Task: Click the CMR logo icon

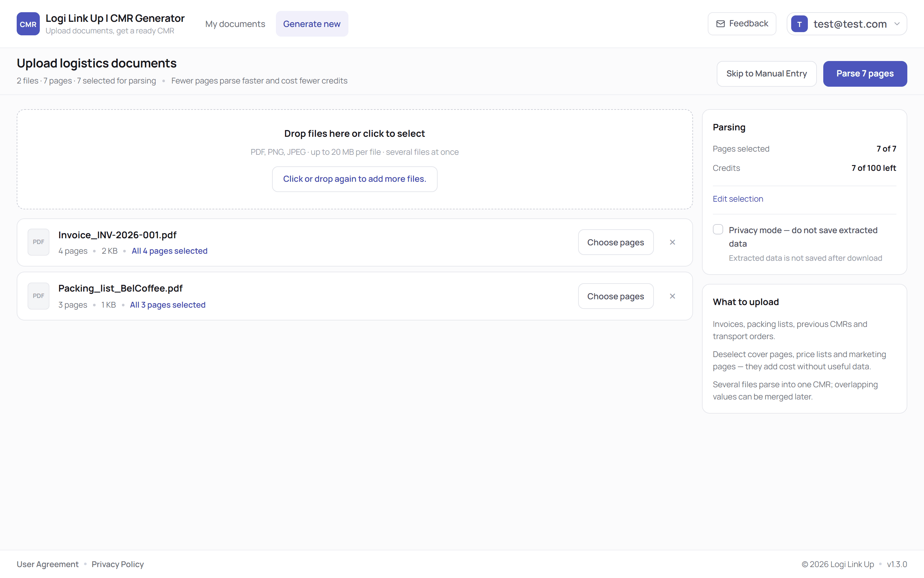Action: pos(28,24)
